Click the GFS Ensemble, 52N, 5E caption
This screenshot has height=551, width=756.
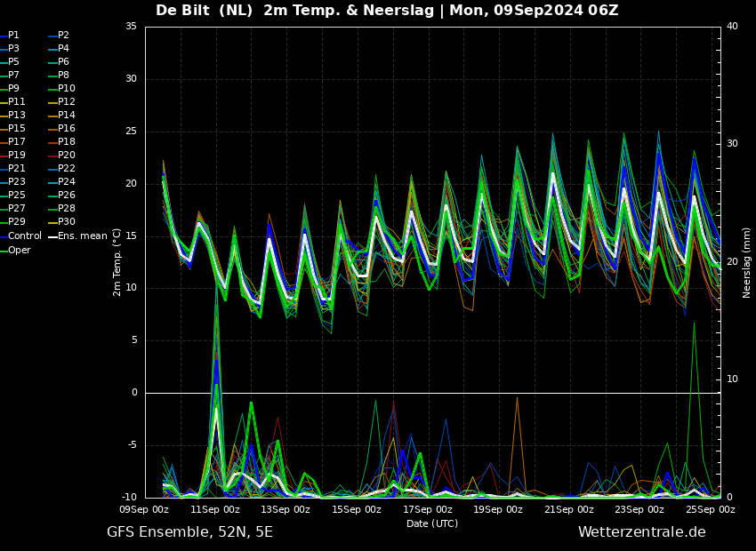point(189,532)
